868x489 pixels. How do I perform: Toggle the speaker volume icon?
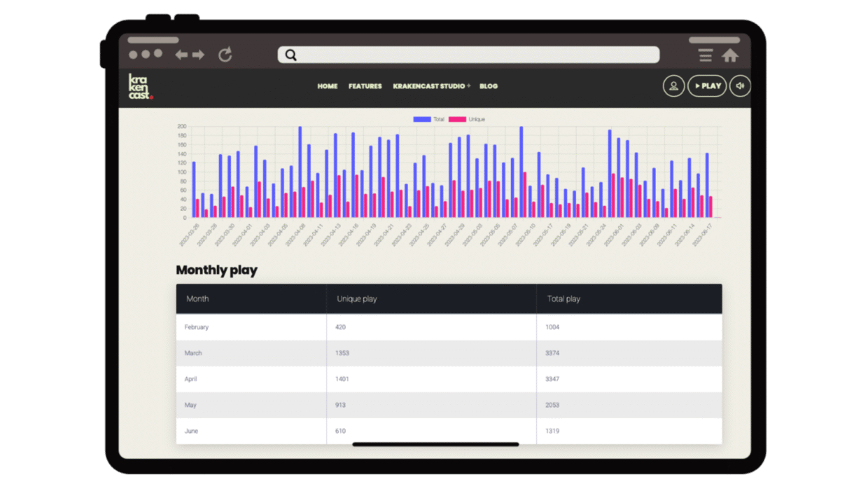(x=740, y=86)
